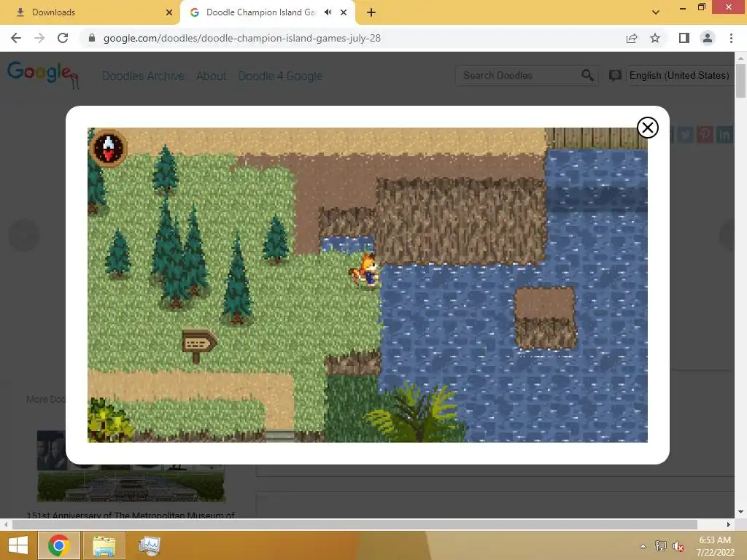Open 151st Anniversary of Metropolitan Museum link
This screenshot has width=747, height=560.
(131, 515)
